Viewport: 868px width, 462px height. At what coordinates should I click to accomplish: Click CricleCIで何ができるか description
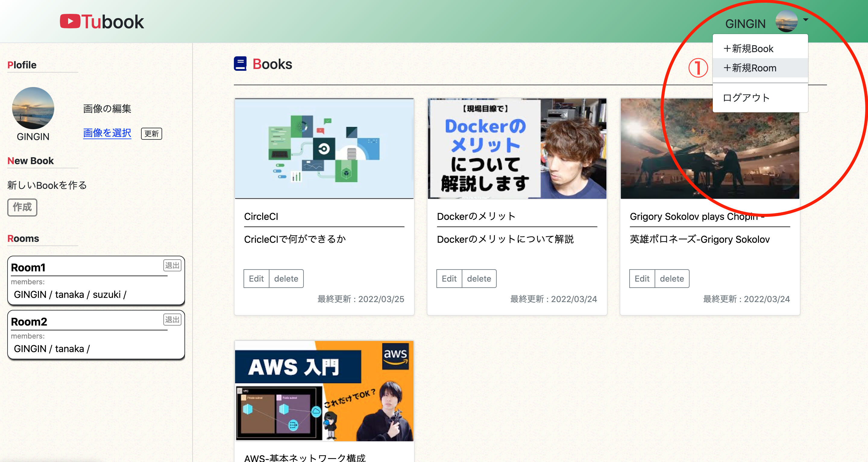click(295, 239)
